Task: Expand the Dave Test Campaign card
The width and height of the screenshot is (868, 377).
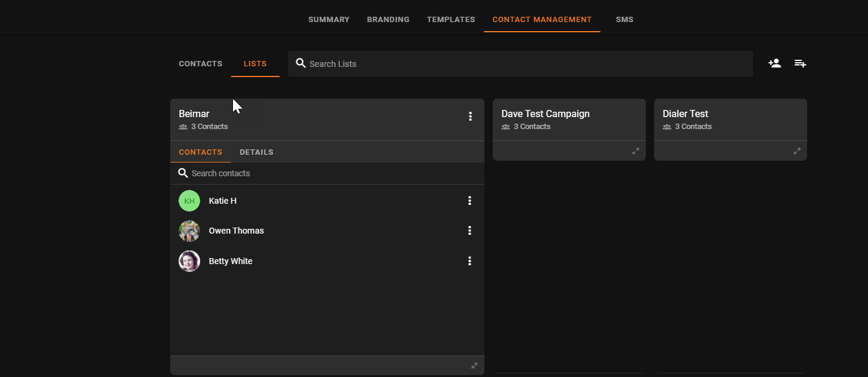Action: pos(636,151)
